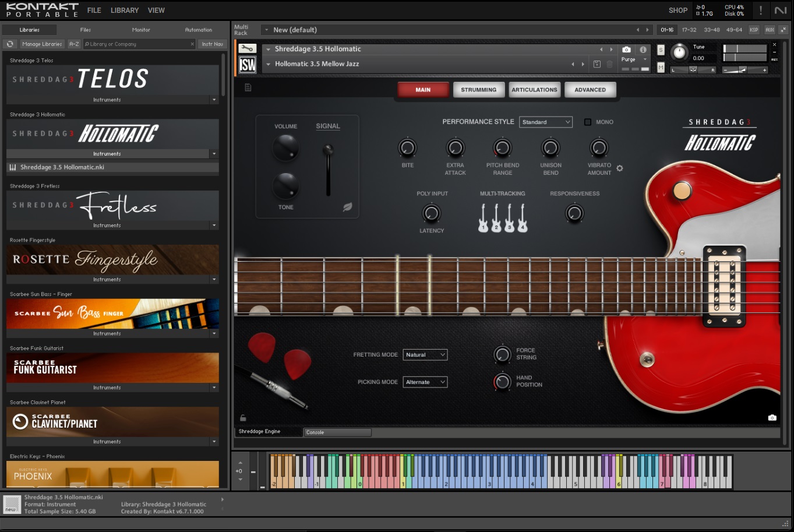The image size is (794, 532).
Task: Open the Fretting Mode dropdown
Action: (x=425, y=354)
